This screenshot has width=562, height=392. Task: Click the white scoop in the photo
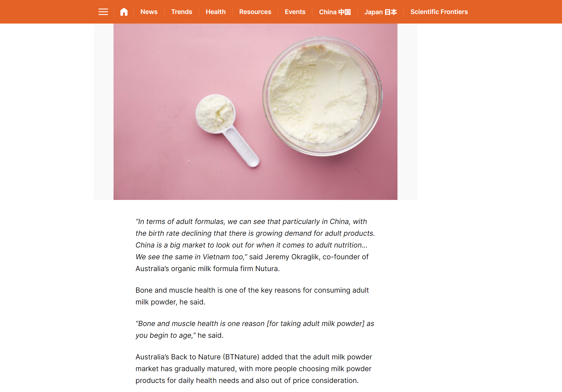pos(227,130)
